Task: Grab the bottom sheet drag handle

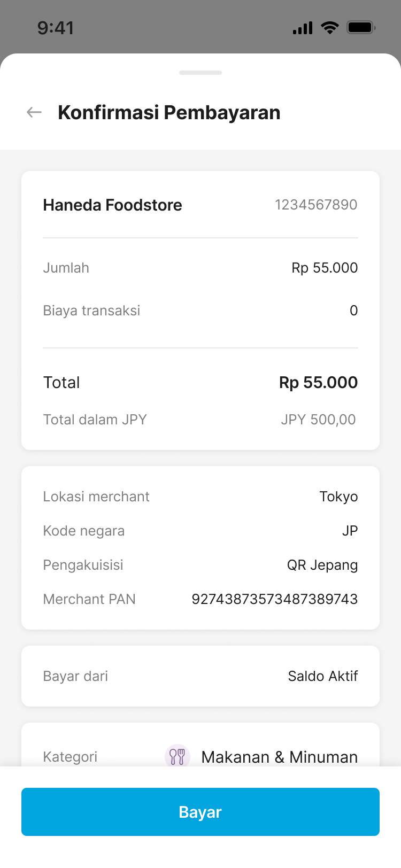Action: point(200,73)
